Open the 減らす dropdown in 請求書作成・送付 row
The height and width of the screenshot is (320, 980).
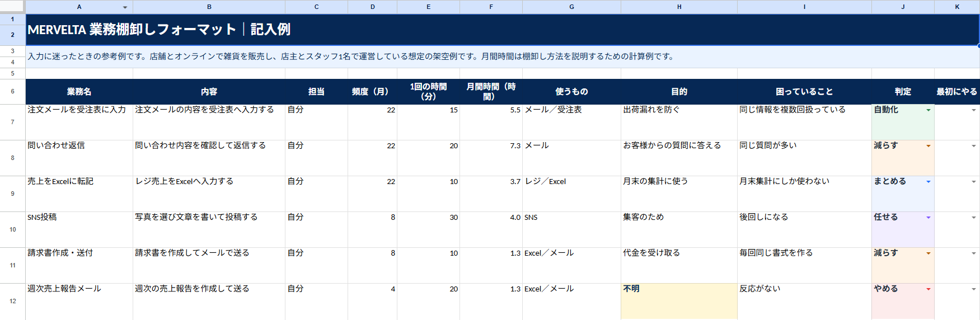coord(929,253)
